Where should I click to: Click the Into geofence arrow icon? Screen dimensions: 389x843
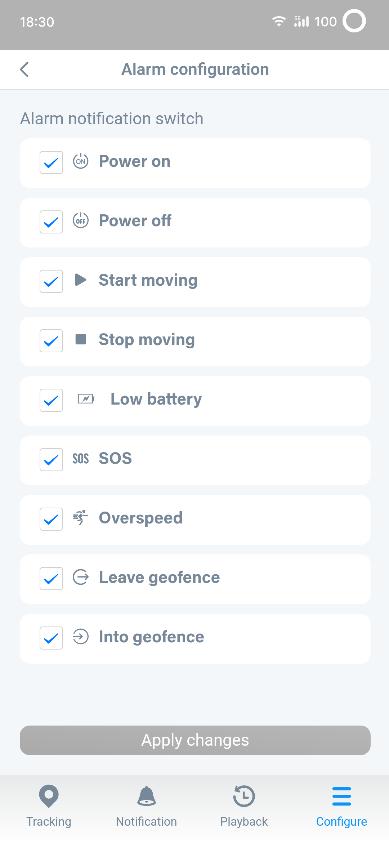pos(80,637)
